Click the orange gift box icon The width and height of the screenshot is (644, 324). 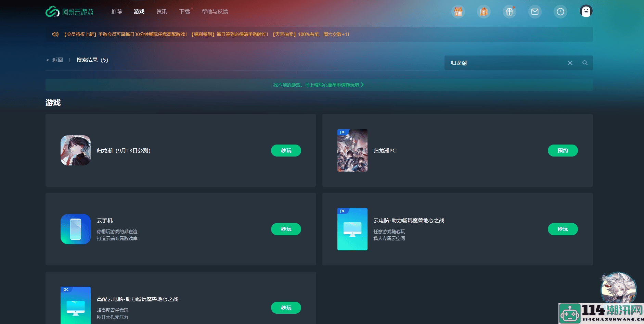point(484,12)
